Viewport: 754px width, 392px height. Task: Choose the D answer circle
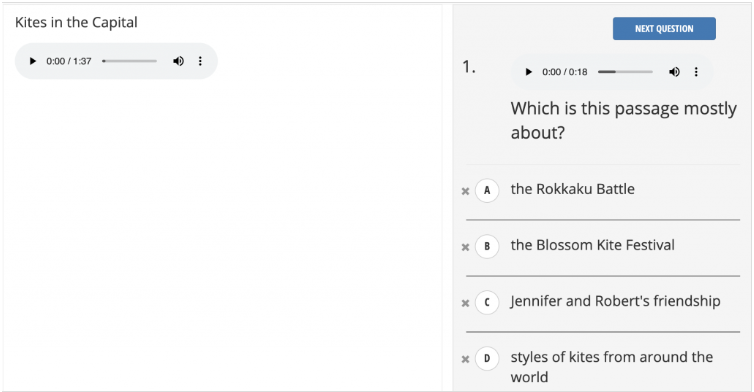pyautogui.click(x=487, y=358)
